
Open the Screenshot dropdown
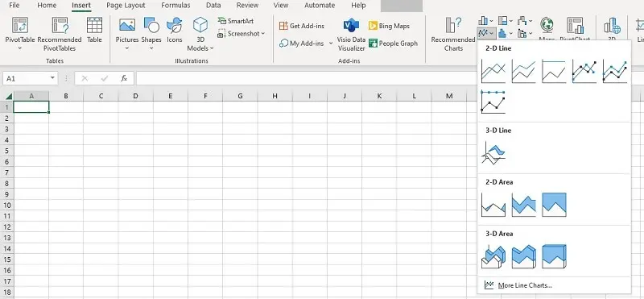point(263,34)
